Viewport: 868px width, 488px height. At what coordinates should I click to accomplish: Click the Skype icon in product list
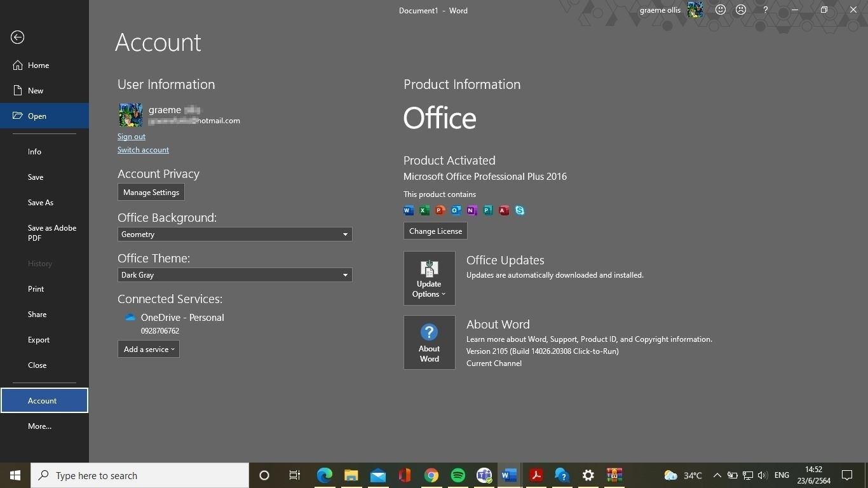click(x=520, y=210)
